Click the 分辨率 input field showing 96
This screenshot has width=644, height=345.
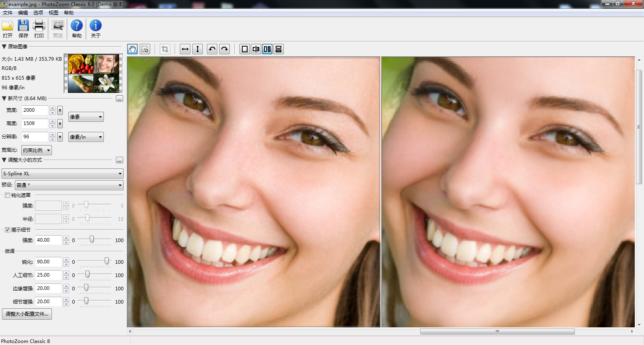[x=35, y=137]
